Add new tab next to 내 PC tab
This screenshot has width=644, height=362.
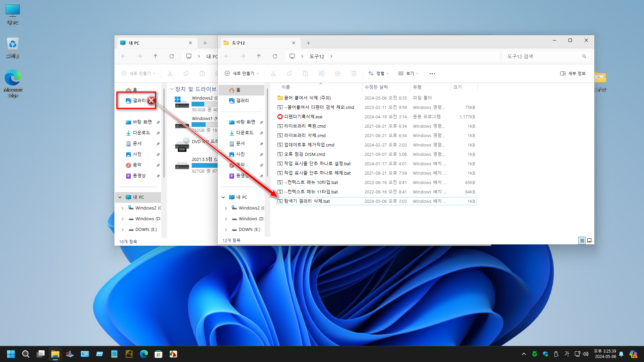(x=205, y=43)
